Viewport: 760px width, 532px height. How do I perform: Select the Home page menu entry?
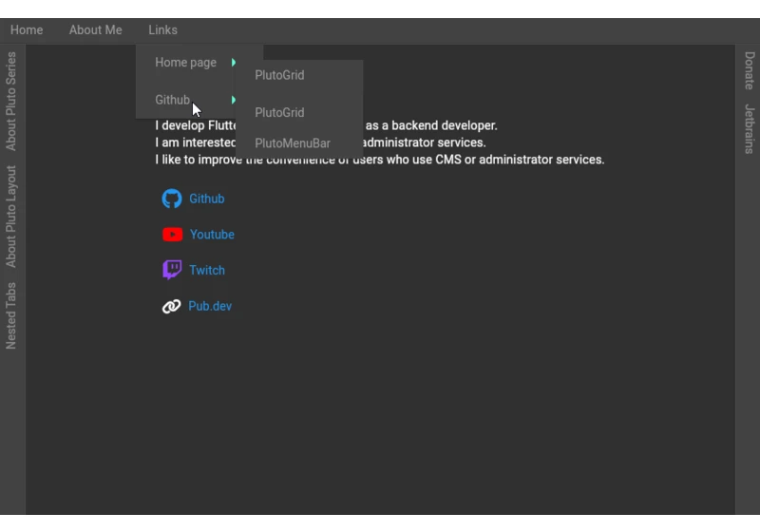point(185,63)
